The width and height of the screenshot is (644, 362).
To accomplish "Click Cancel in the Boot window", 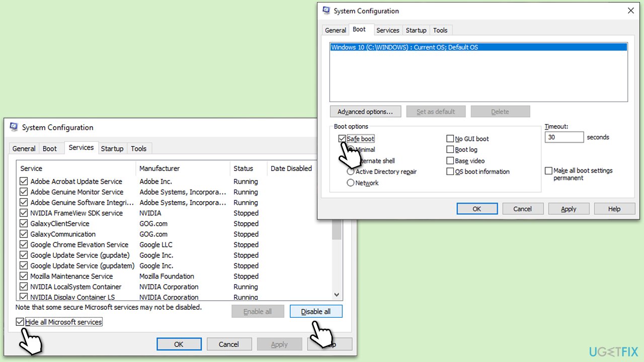I will [522, 209].
